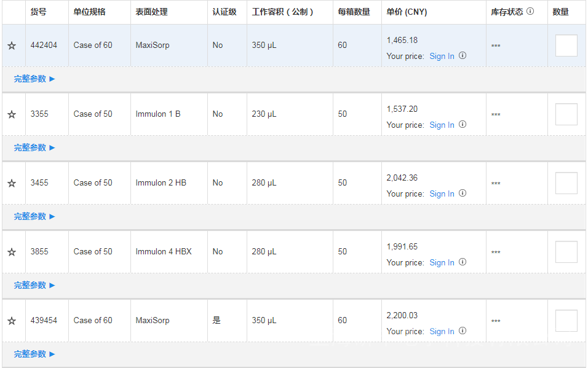
Task: Expand 完整参数 under product 442404
Action: click(34, 79)
